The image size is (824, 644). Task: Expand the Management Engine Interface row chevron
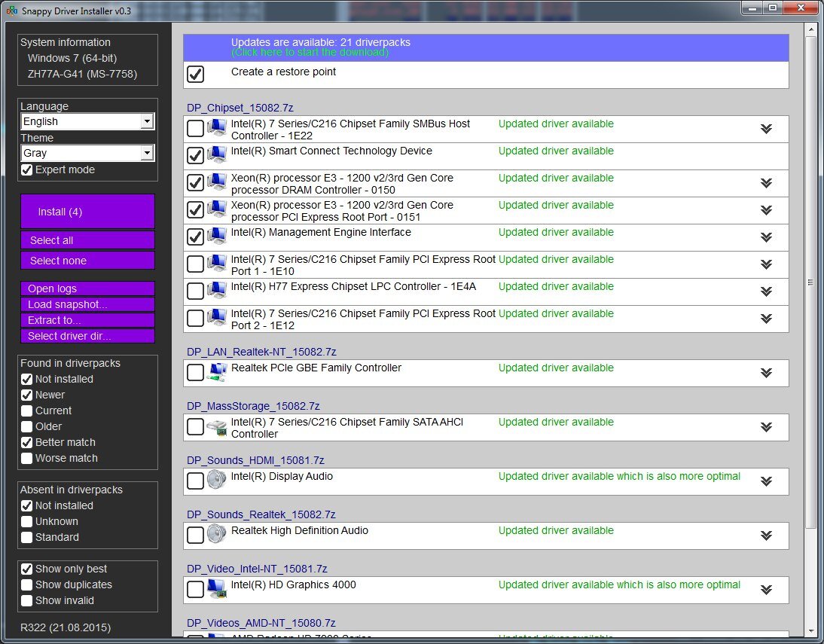[766, 237]
